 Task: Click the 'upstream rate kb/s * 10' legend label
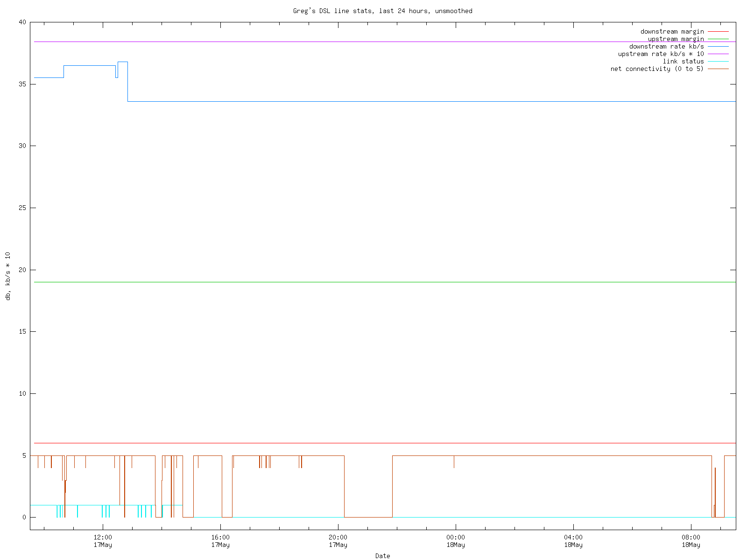(x=661, y=54)
